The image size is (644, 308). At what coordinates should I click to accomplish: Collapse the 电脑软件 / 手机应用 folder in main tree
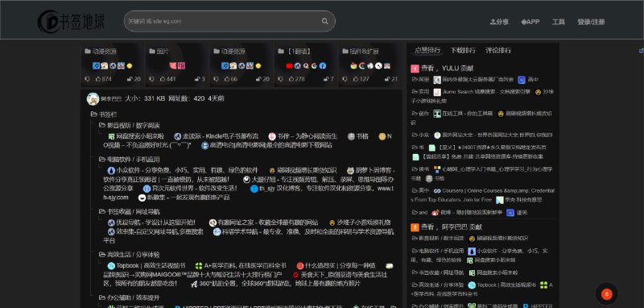[130, 159]
